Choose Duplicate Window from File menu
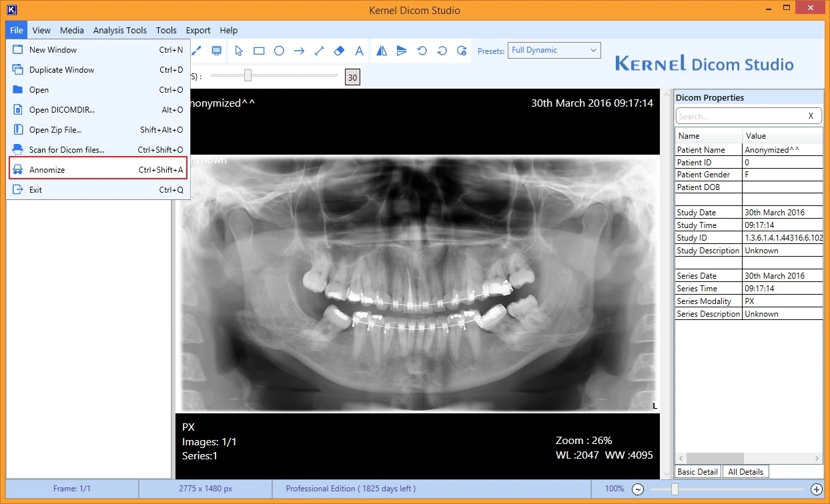The image size is (830, 504). pyautogui.click(x=98, y=70)
